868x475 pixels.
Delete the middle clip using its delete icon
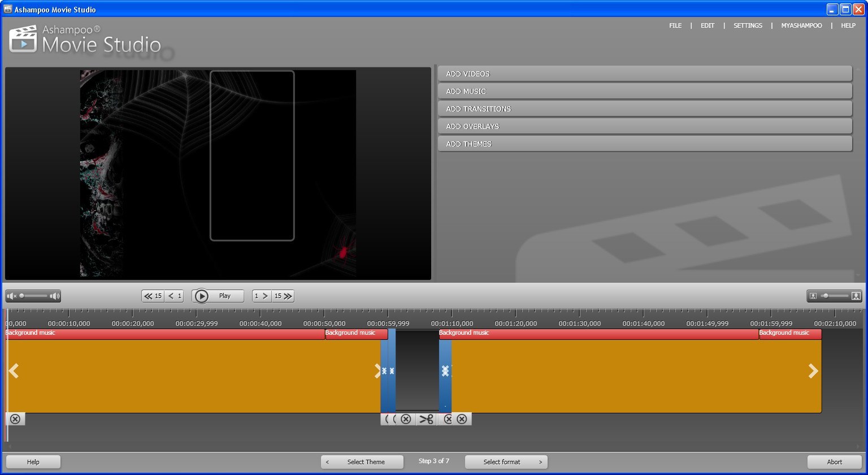tap(406, 419)
